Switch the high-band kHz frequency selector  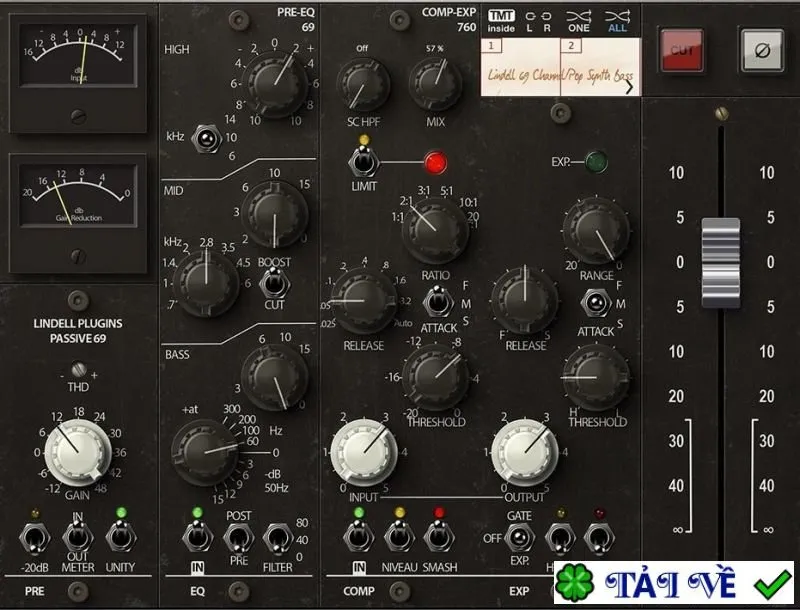pyautogui.click(x=206, y=138)
